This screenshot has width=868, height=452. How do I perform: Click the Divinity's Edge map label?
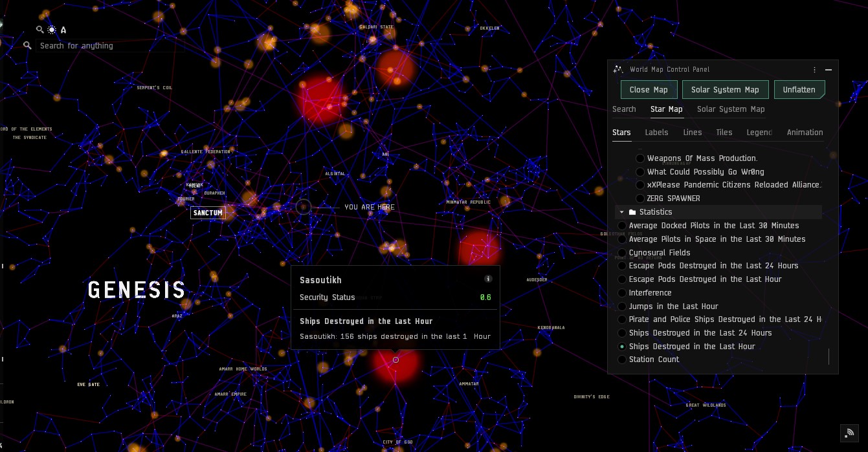click(x=592, y=397)
